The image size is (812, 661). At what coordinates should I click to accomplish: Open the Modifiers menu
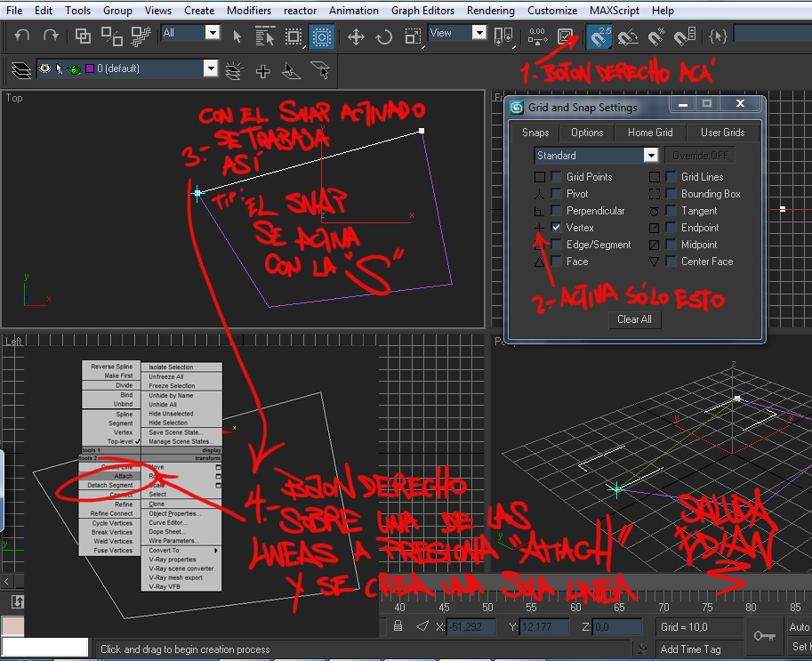(x=248, y=11)
